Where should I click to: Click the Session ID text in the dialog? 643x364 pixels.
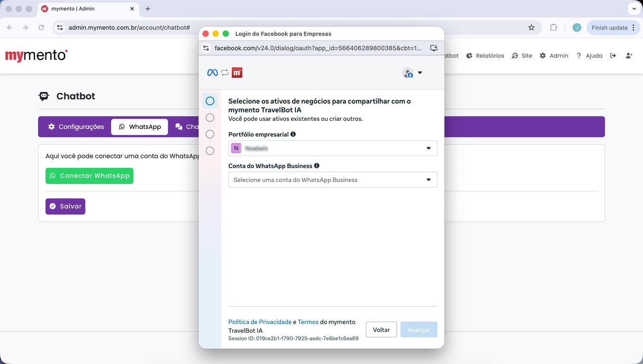(293, 338)
